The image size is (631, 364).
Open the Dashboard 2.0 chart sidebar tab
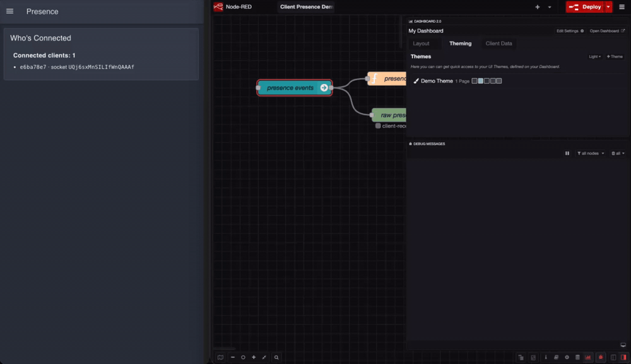[588, 357]
